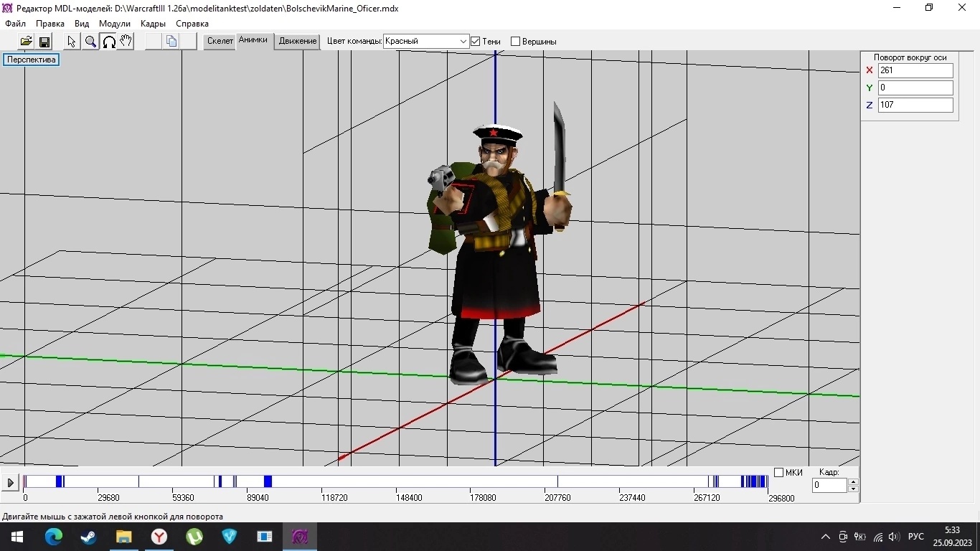The width and height of the screenshot is (980, 551).
Task: Click the officer model in the viewport
Action: [499, 244]
